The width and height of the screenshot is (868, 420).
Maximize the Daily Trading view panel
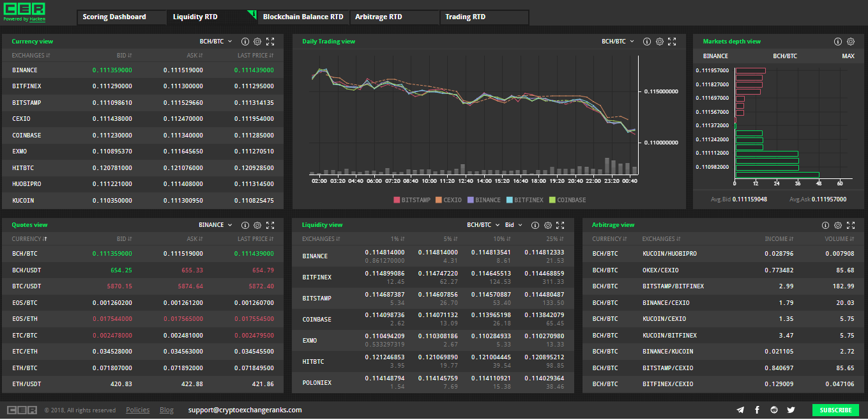point(672,42)
